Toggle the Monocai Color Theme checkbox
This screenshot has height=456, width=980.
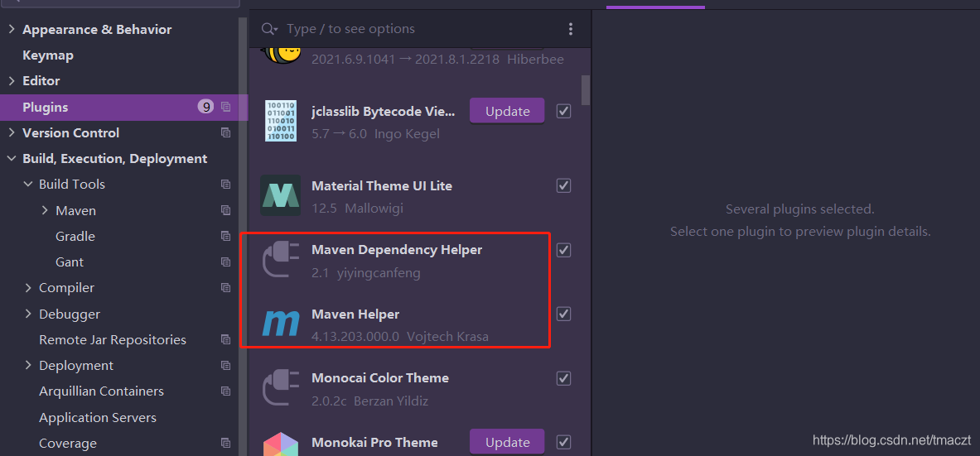tap(563, 378)
